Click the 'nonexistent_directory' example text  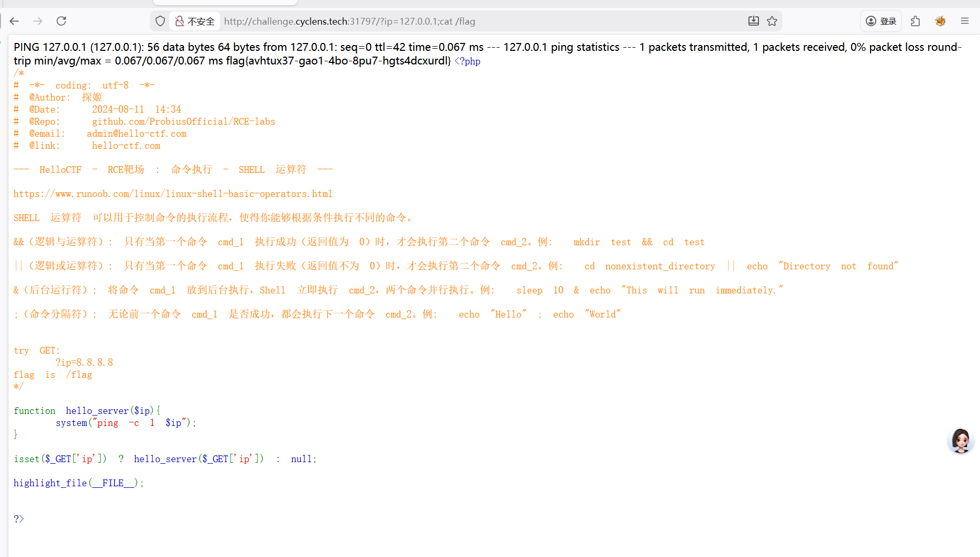(660, 266)
